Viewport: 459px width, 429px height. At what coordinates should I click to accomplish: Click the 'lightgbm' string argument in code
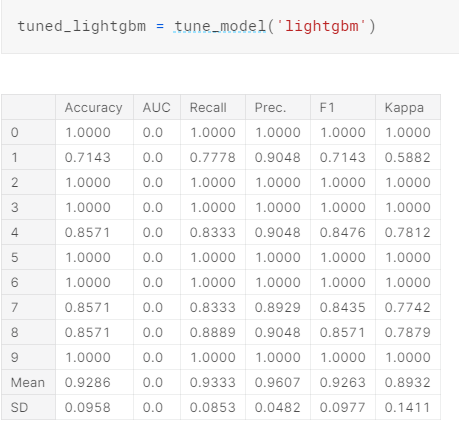(321, 26)
